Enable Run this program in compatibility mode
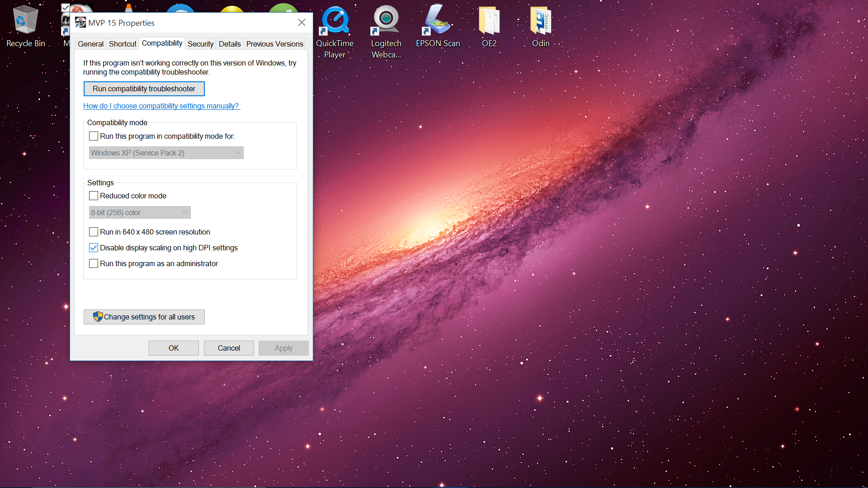This screenshot has width=868, height=488. (94, 136)
